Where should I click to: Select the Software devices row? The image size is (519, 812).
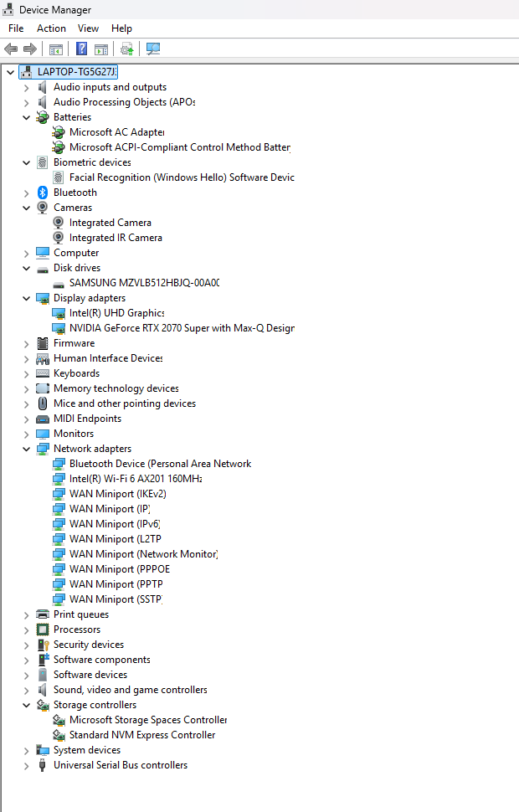90,675
